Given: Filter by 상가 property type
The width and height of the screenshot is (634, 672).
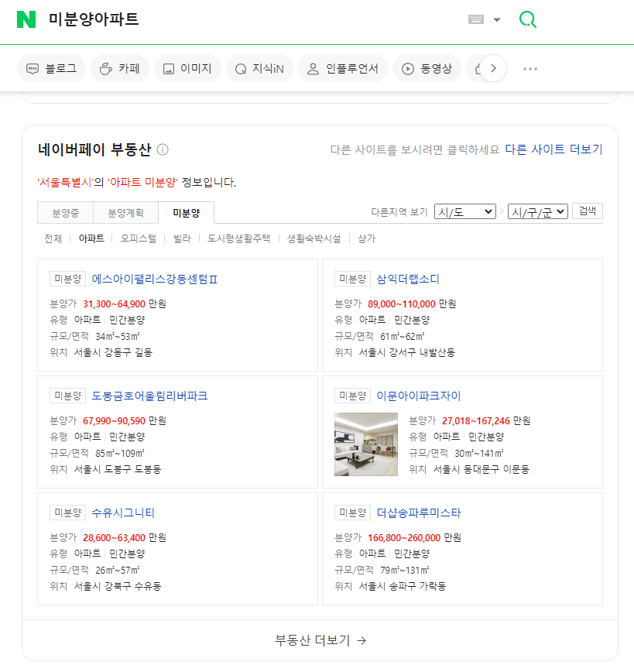Looking at the screenshot, I should [x=366, y=238].
